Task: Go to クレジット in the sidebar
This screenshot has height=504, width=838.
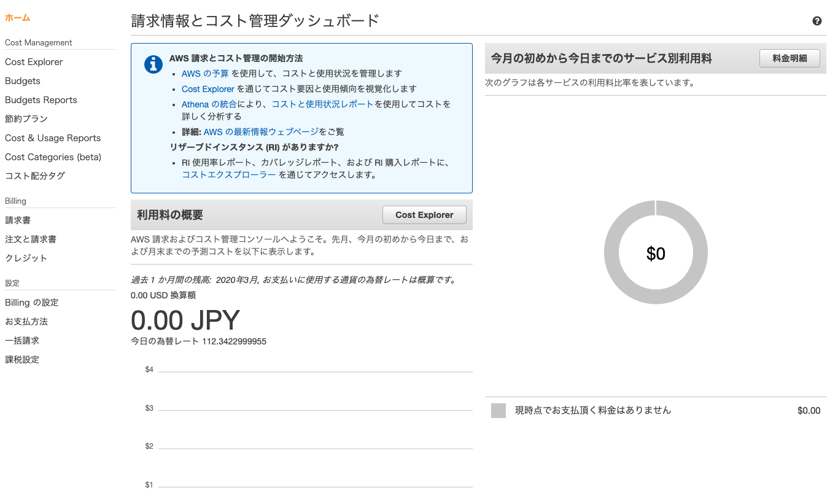Action: click(x=26, y=258)
